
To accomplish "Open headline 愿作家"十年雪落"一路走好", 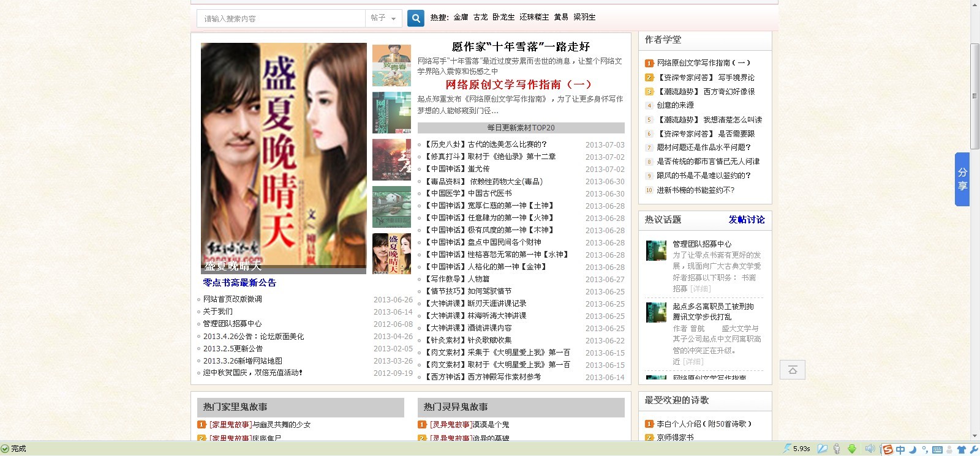I will click(x=521, y=47).
